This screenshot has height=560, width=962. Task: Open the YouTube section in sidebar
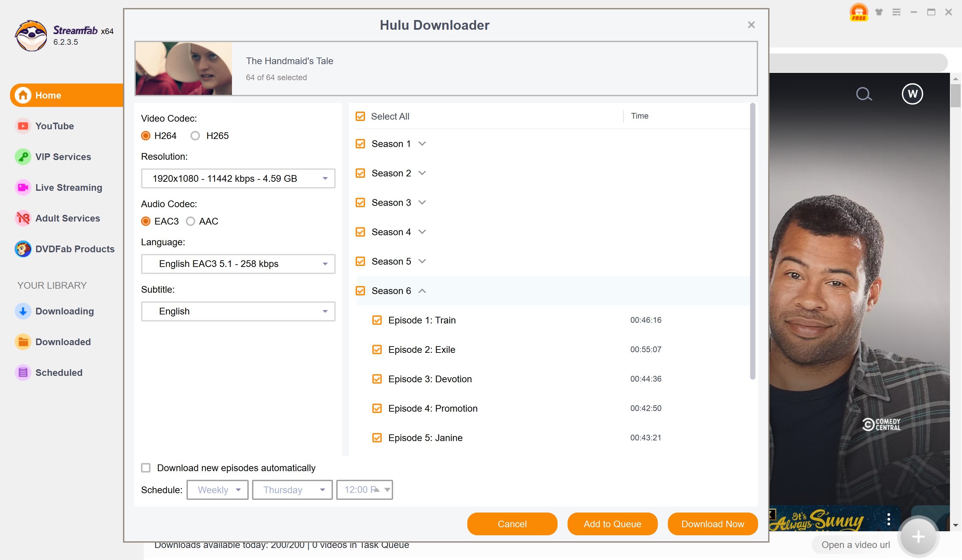point(54,126)
